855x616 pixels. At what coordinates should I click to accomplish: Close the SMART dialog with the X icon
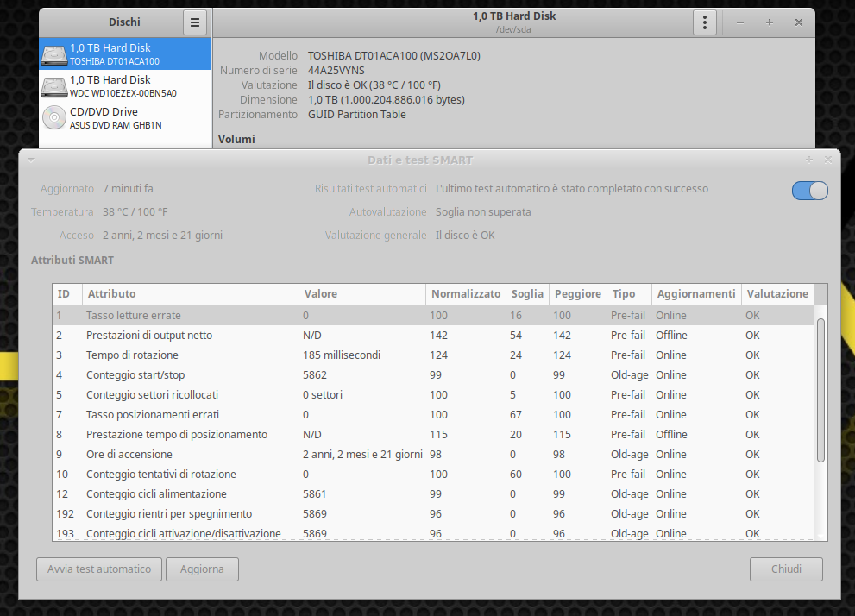tap(828, 160)
